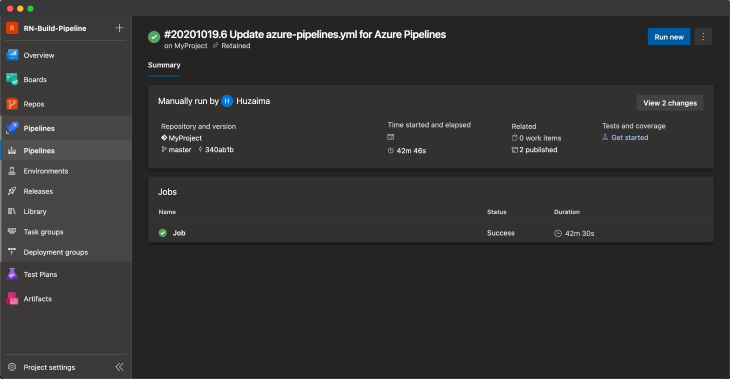
Task: Click the clock icon beside 42m 30s
Action: click(x=558, y=233)
